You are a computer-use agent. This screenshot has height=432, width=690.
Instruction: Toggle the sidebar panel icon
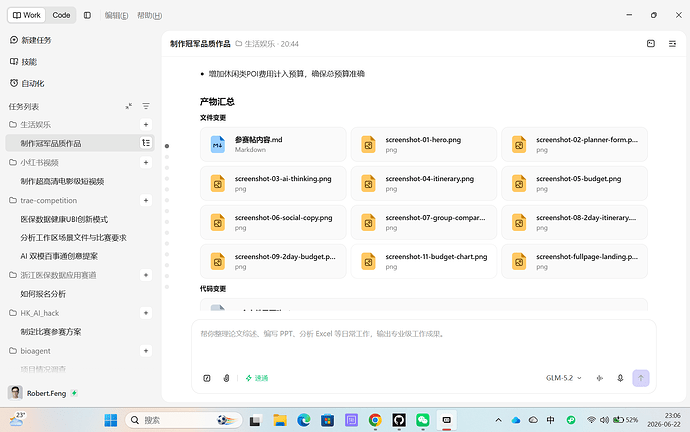(88, 15)
